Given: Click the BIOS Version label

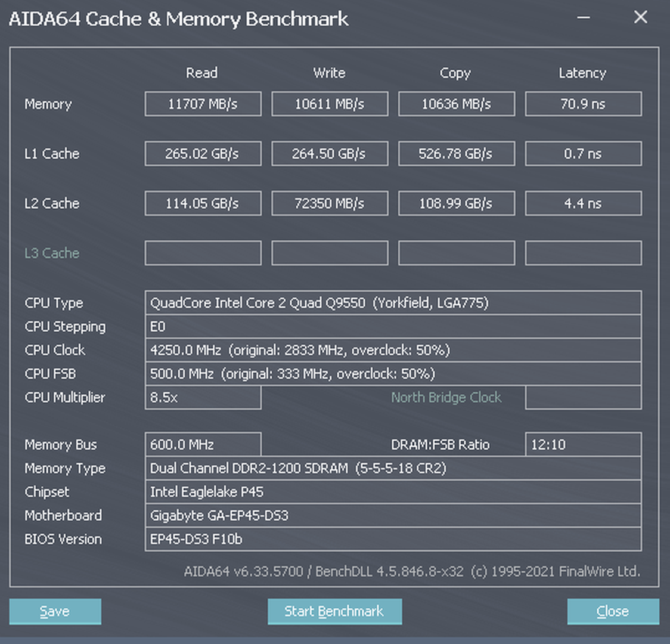Looking at the screenshot, I should [x=63, y=539].
